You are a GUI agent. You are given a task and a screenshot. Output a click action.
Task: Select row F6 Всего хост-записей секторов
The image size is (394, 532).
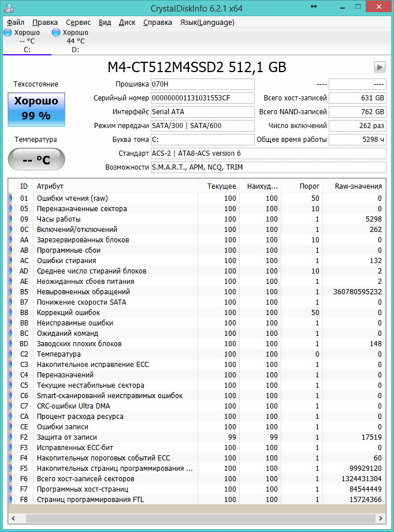197,479
